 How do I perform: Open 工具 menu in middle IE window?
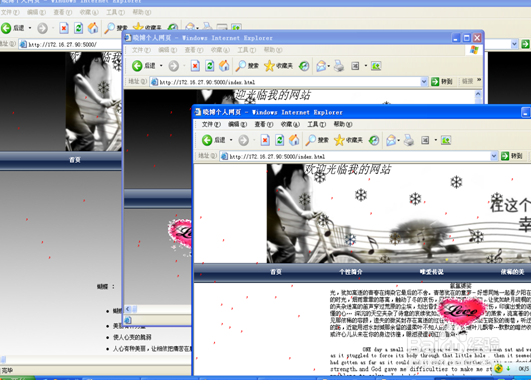point(246,50)
